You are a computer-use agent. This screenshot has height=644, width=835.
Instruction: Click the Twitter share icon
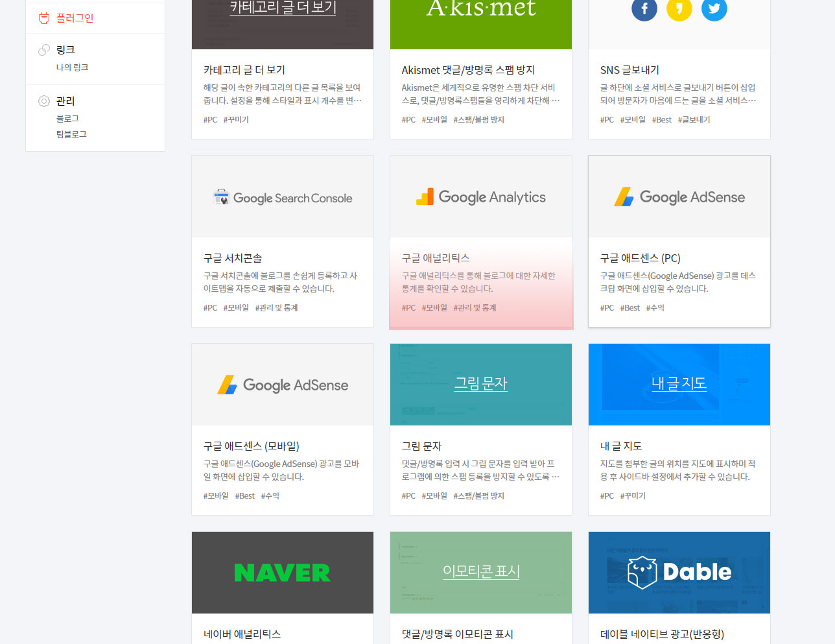[714, 8]
